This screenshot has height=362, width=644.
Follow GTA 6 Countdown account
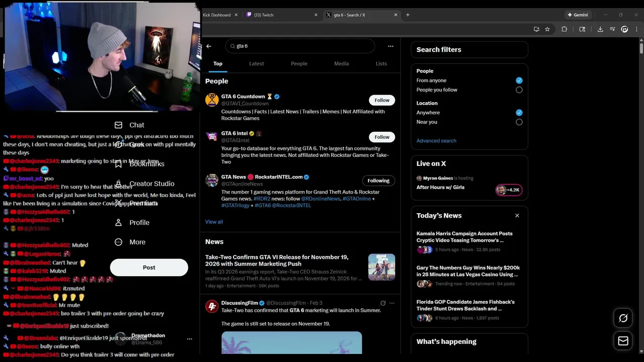382,100
